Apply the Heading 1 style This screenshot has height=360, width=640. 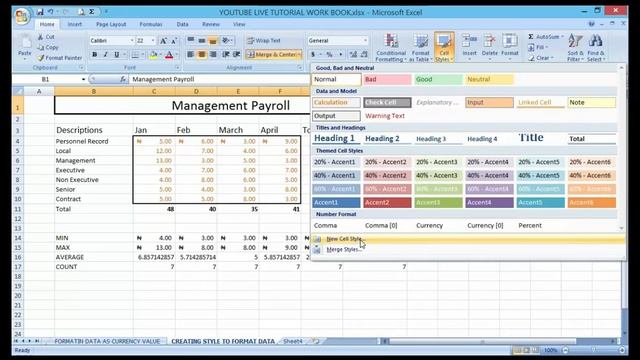click(336, 138)
